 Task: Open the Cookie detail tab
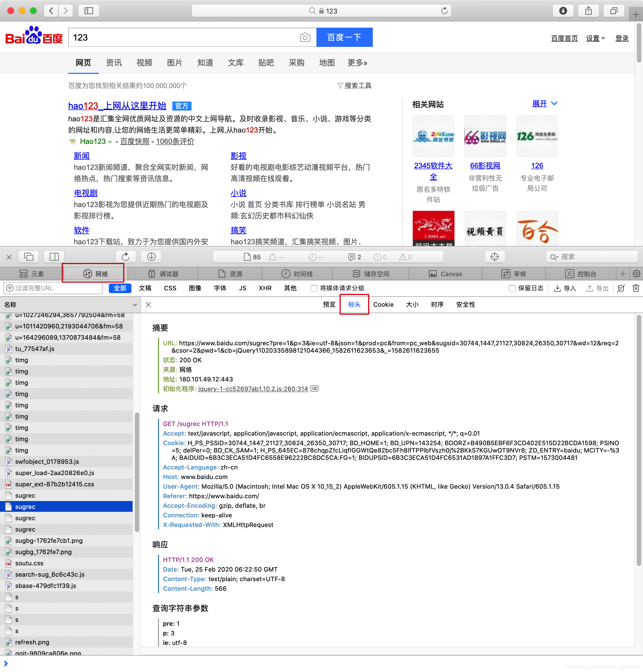pos(383,304)
